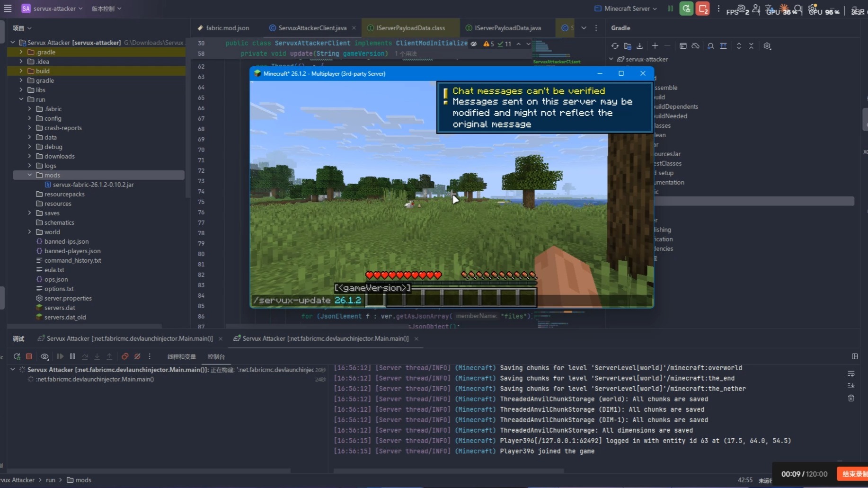
Task: Click scroll to end of console
Action: pos(851,386)
